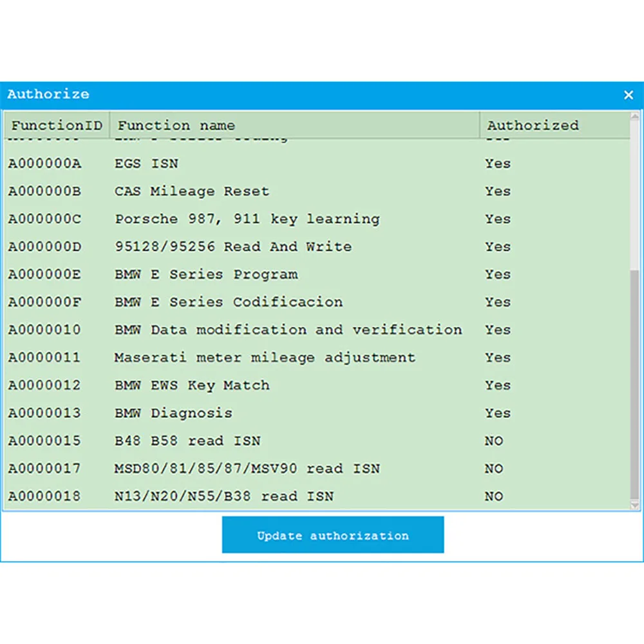Select function ID A0000013
The width and height of the screenshot is (644, 644).
tap(44, 413)
